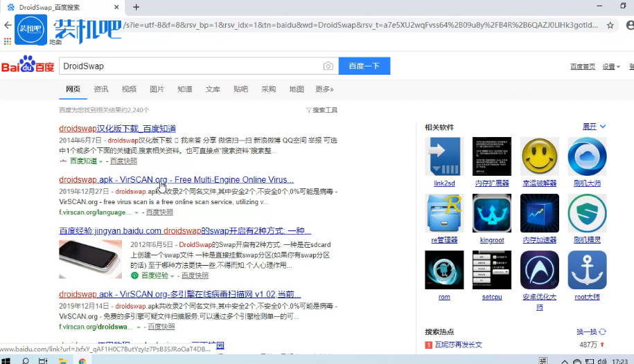Open the droidswap汉化版下载 result link
Viewport: 634px width, 364px height.
(x=117, y=129)
